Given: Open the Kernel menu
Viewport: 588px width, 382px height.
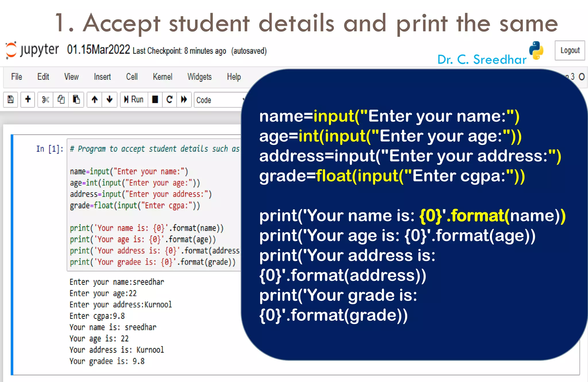Looking at the screenshot, I should pyautogui.click(x=162, y=77).
